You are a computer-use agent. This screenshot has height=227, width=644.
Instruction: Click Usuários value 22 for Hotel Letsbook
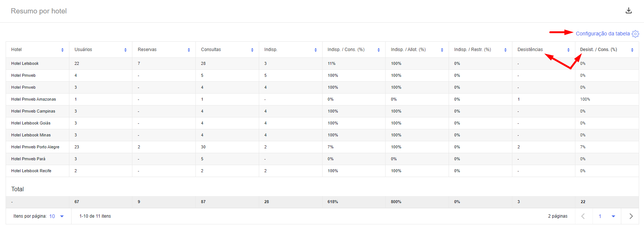(76, 63)
